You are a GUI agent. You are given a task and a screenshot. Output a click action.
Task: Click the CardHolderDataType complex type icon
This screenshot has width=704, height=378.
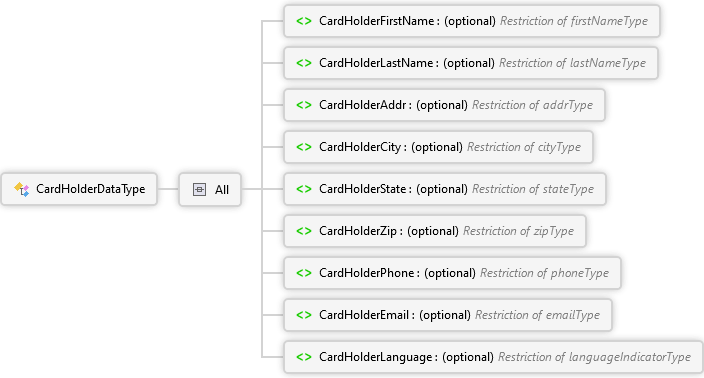pos(22,189)
